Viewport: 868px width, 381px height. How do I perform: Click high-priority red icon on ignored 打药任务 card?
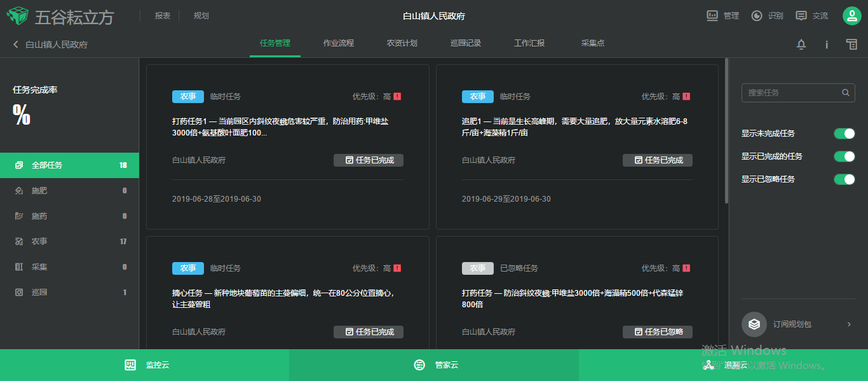(x=686, y=268)
